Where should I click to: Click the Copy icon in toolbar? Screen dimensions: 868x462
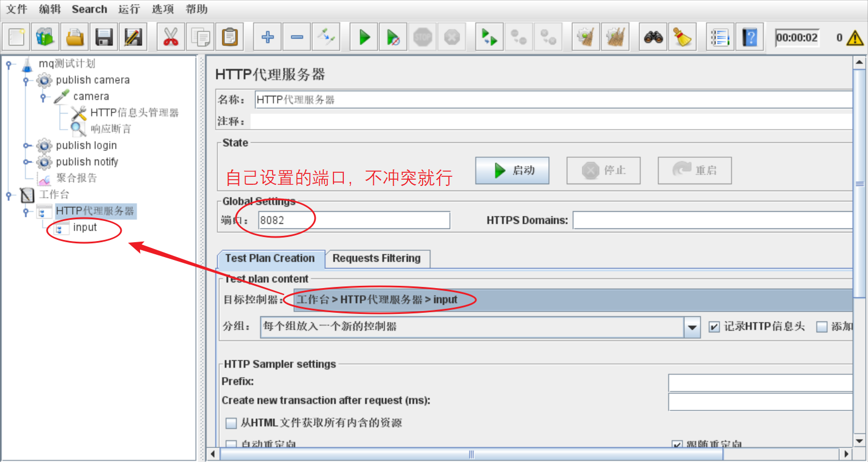200,38
